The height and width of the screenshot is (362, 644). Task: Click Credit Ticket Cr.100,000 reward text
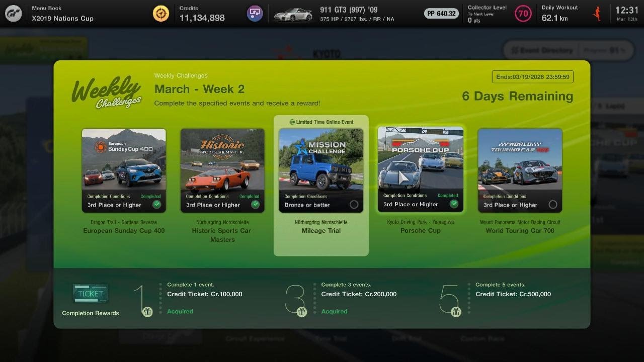(205, 294)
